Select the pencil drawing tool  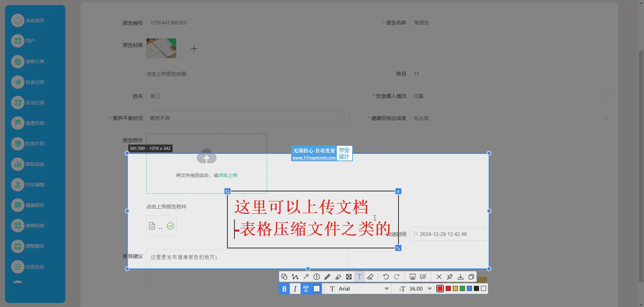[x=327, y=277]
